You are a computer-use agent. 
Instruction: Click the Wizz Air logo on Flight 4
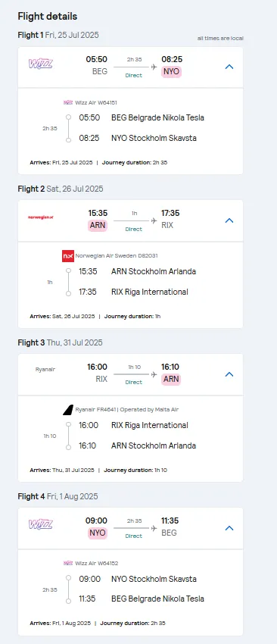(x=41, y=524)
